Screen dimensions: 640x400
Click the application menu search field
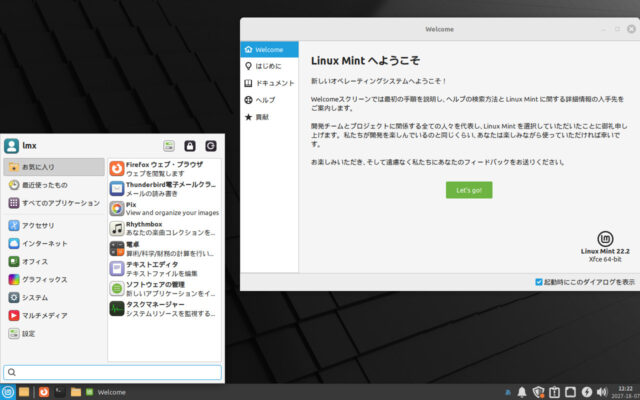(x=112, y=372)
